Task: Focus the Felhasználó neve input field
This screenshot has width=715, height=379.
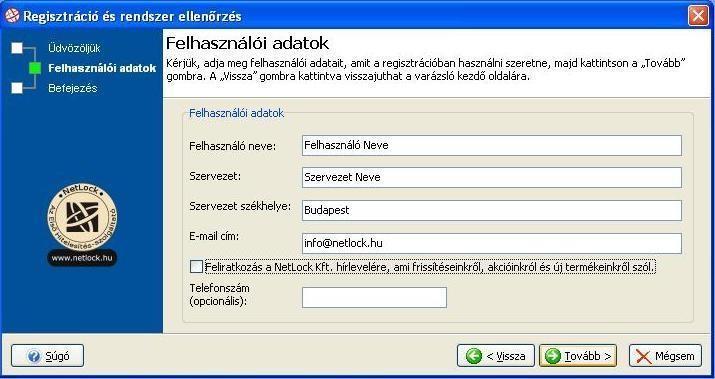Action: click(x=492, y=145)
